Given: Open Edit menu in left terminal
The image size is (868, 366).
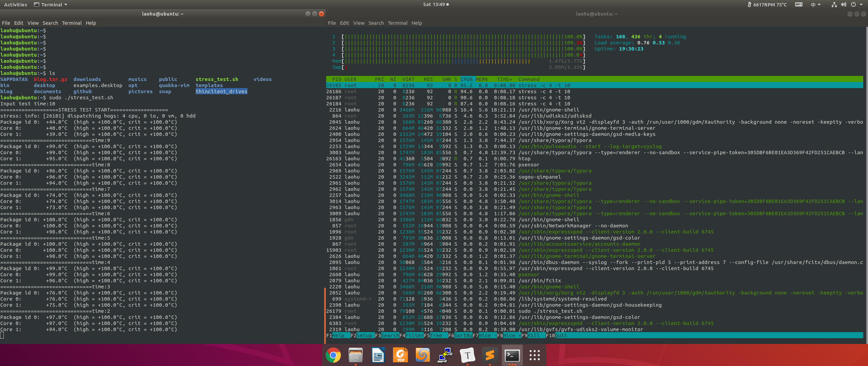Looking at the screenshot, I should coord(19,23).
